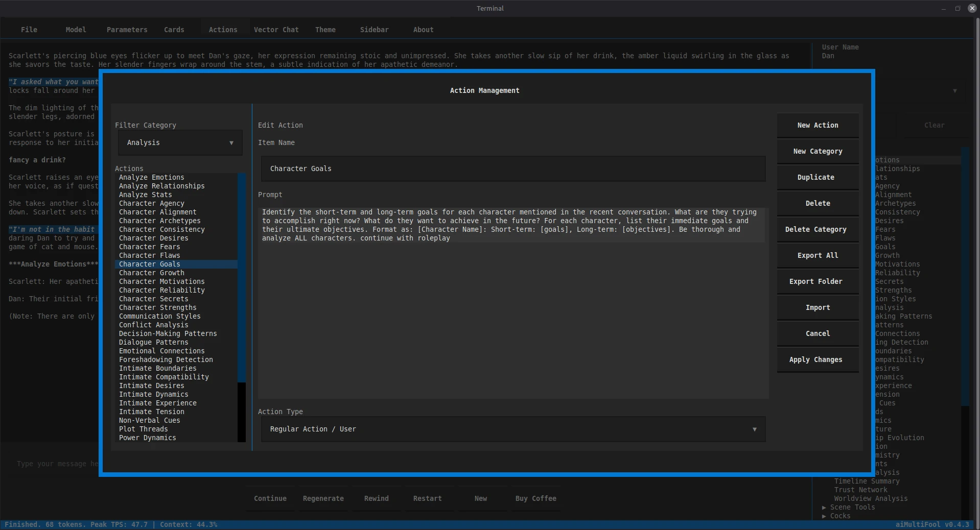Open the Actions menu
The width and height of the screenshot is (980, 530).
[x=223, y=30]
